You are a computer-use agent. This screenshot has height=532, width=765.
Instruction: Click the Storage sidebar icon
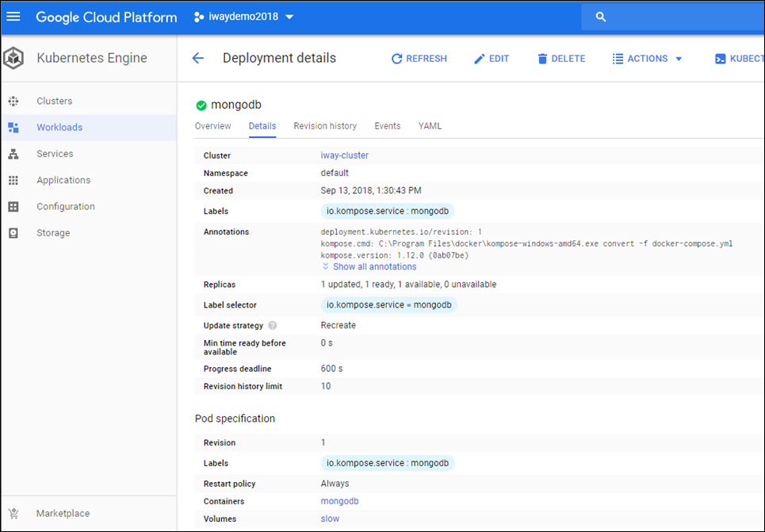(13, 233)
